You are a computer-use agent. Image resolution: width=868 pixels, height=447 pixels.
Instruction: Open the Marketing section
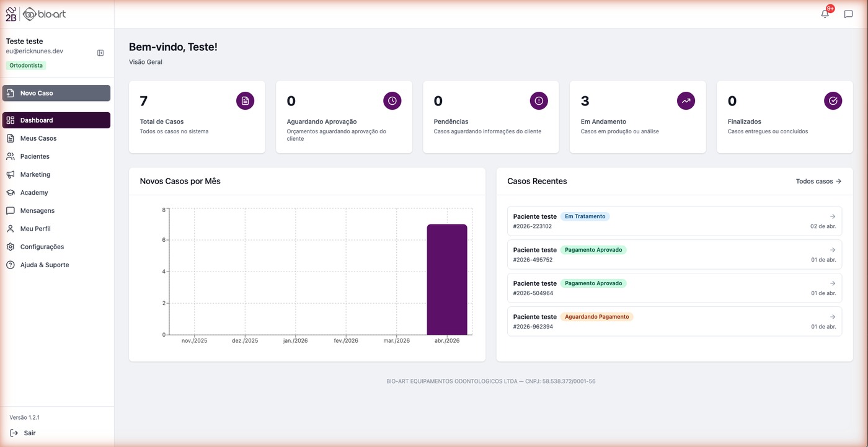pos(35,174)
